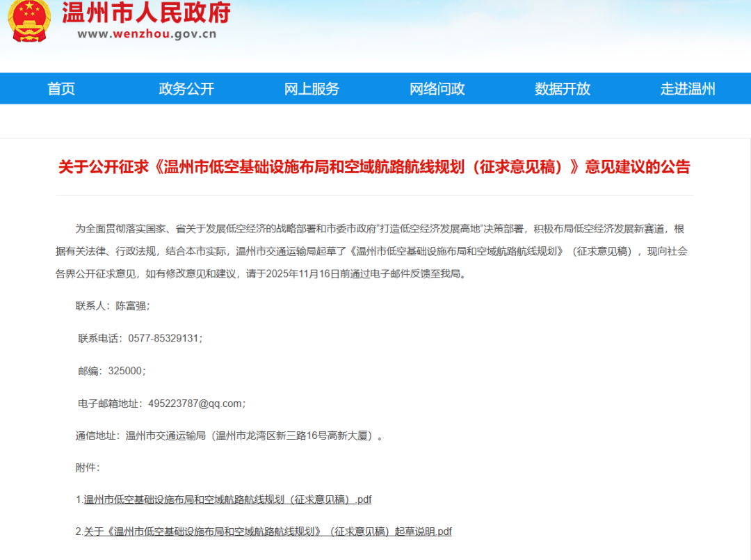Click the contact name 陈富强
Screen dimensions: 751x560
pos(131,305)
